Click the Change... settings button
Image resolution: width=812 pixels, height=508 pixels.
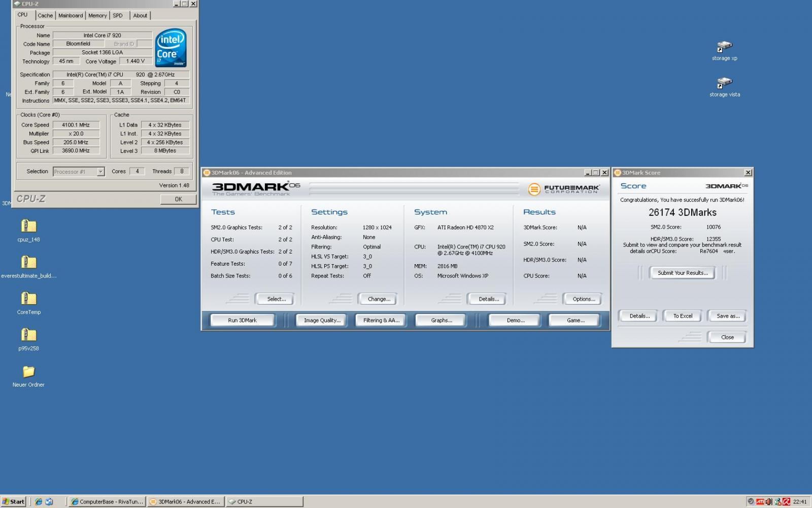[379, 299]
